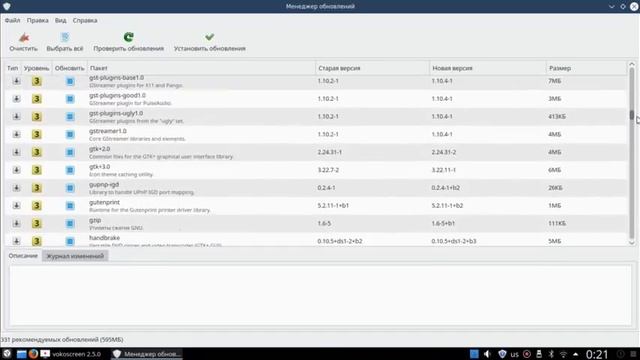Click the Выбрать всё toolbar icon

click(x=64, y=38)
